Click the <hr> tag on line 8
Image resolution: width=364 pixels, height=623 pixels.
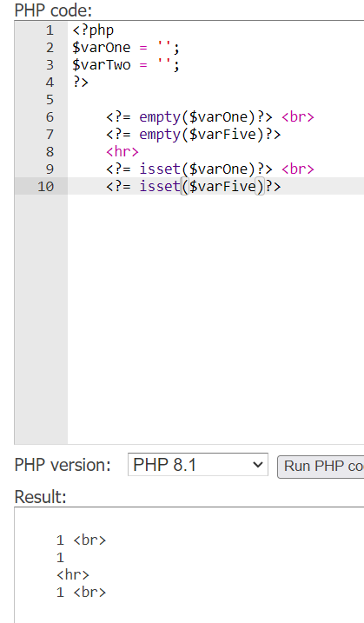(x=122, y=152)
